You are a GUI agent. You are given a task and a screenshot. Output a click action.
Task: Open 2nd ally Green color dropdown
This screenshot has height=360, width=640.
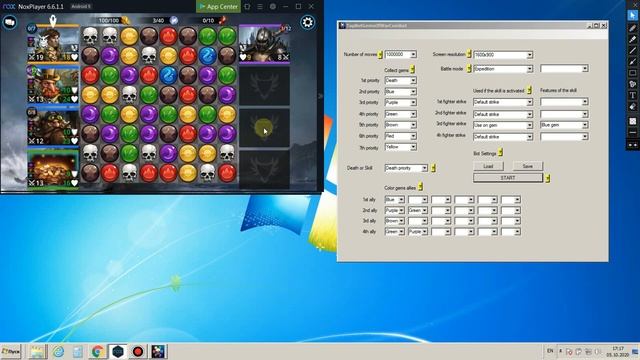pos(418,210)
